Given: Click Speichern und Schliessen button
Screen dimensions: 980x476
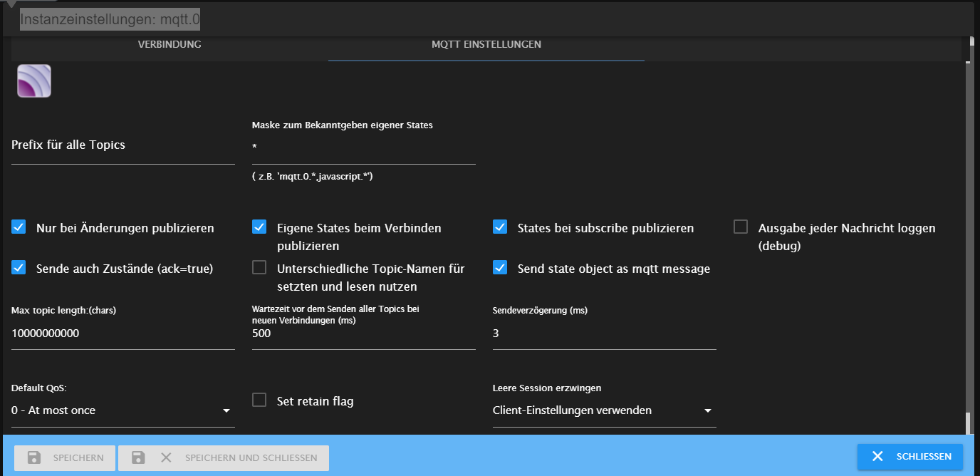Looking at the screenshot, I should 224,457.
